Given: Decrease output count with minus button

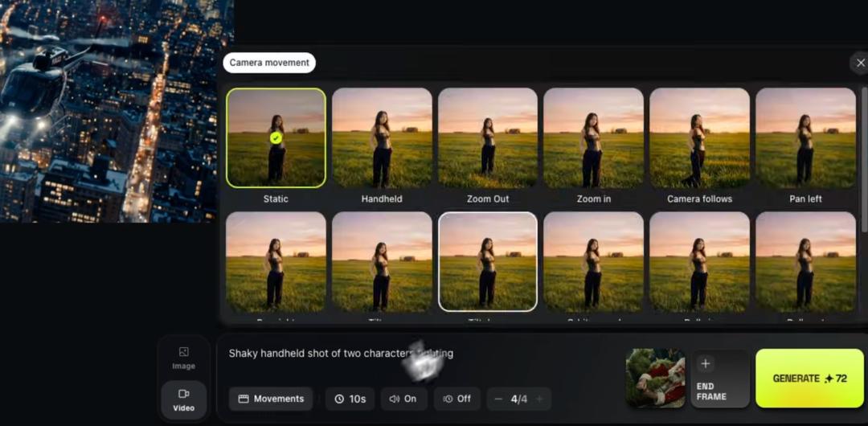Looking at the screenshot, I should [x=498, y=399].
